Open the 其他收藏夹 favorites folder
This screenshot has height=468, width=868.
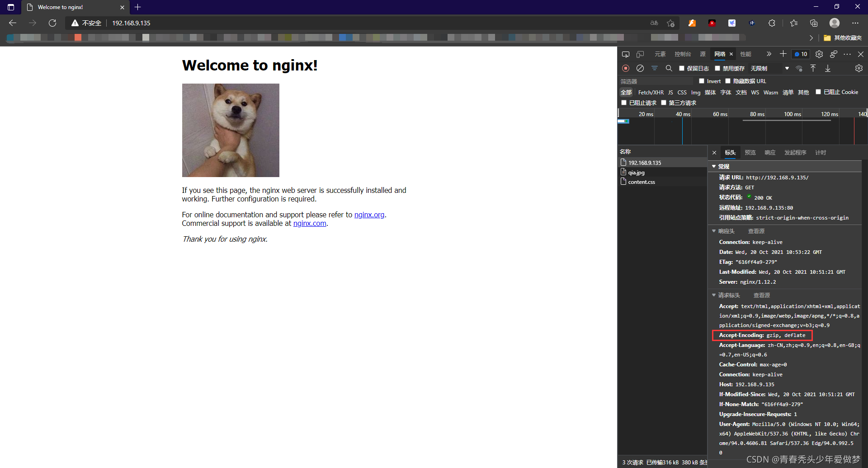843,38
